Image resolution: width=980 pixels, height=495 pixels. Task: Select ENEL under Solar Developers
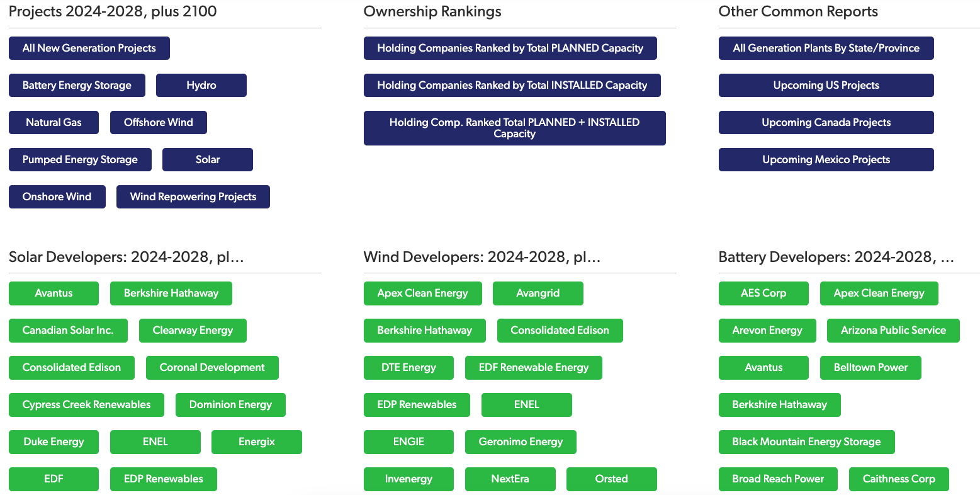(155, 441)
